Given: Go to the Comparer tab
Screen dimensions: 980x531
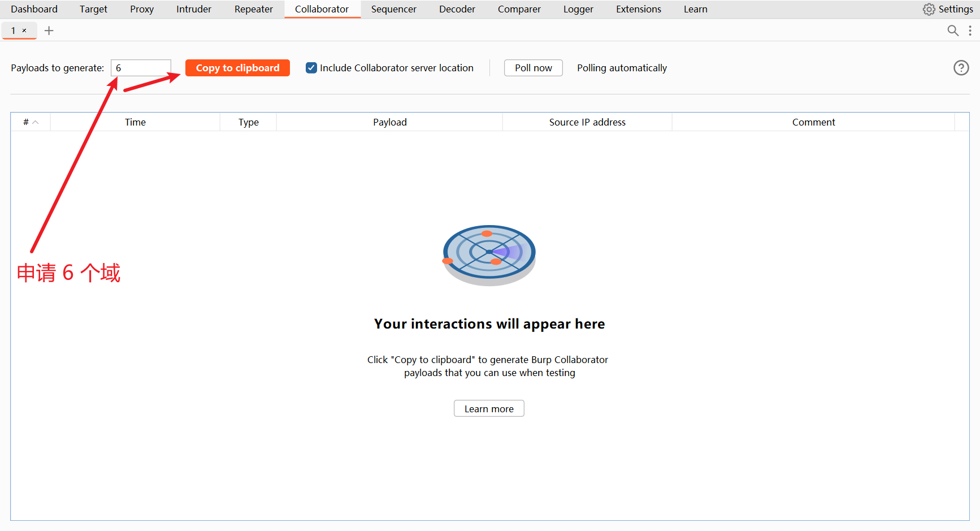Looking at the screenshot, I should click(519, 9).
